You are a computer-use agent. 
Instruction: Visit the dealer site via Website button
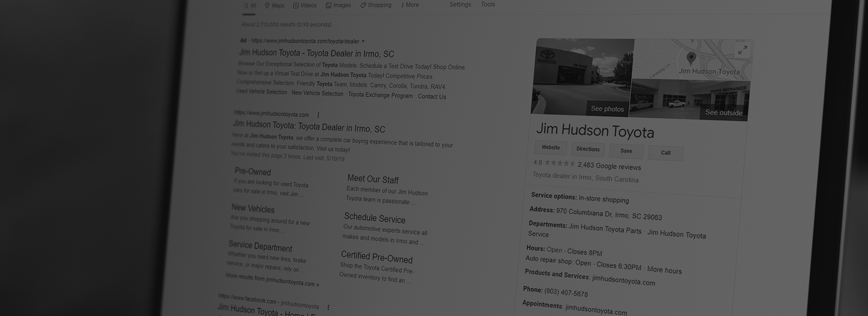coord(551,148)
